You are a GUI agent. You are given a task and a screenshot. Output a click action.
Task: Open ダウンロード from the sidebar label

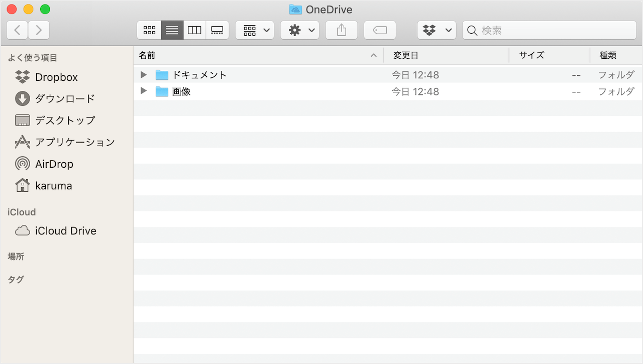[65, 98]
